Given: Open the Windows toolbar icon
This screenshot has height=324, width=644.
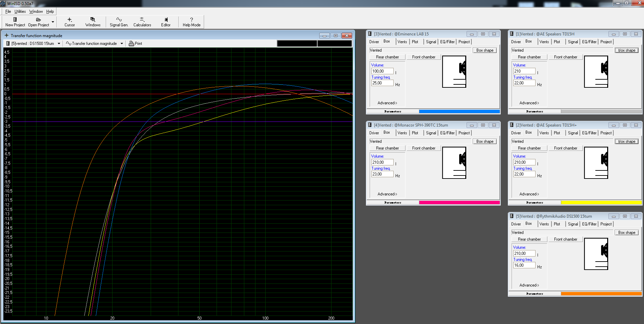Looking at the screenshot, I should [93, 20].
